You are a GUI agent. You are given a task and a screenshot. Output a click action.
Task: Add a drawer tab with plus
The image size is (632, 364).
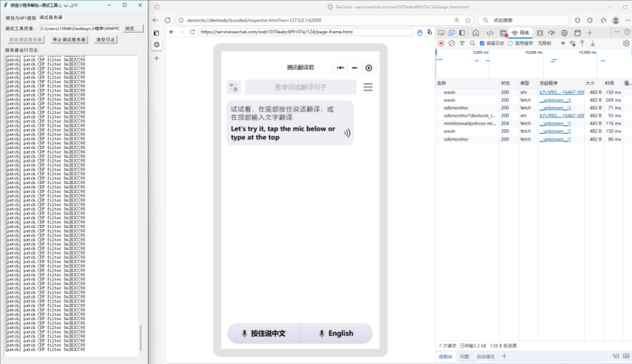503,356
